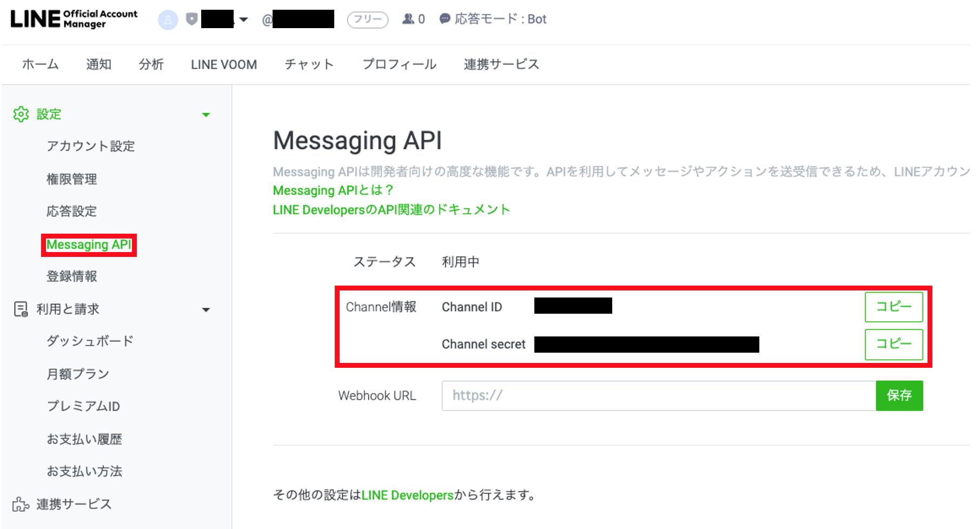Image resolution: width=980 pixels, height=529 pixels.
Task: Open the 連携サービス top navigation tab
Action: pyautogui.click(x=501, y=64)
